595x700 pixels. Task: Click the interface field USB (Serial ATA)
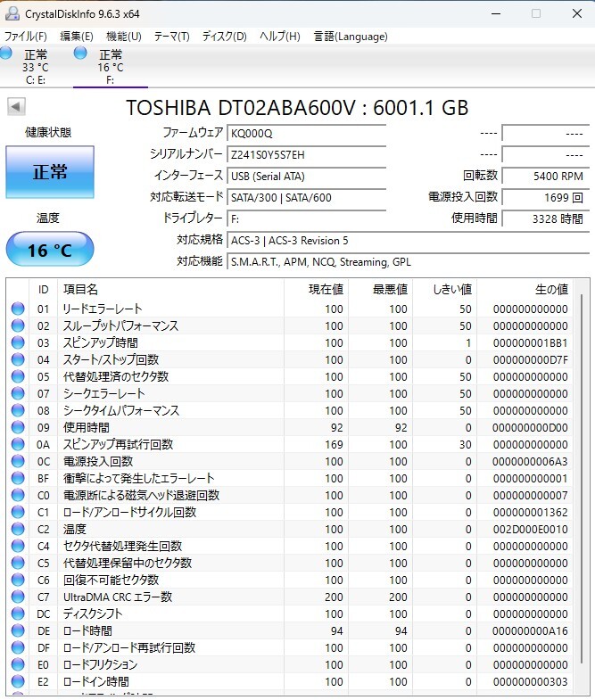click(307, 176)
